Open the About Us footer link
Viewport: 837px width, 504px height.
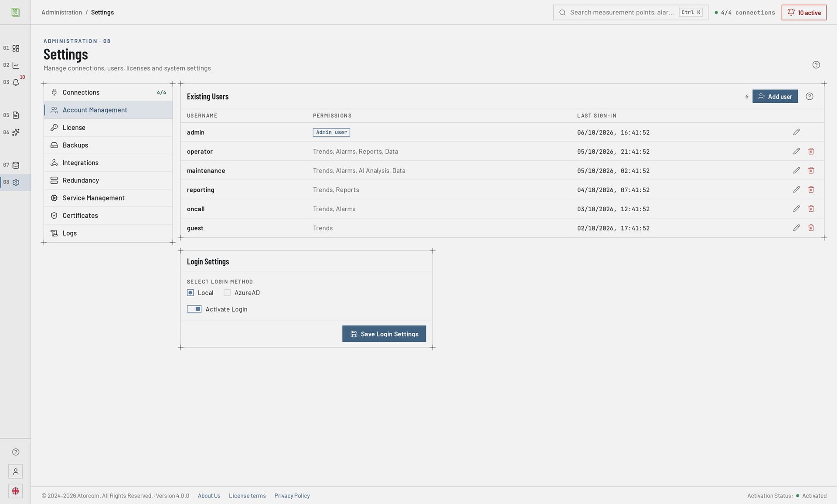(209, 496)
